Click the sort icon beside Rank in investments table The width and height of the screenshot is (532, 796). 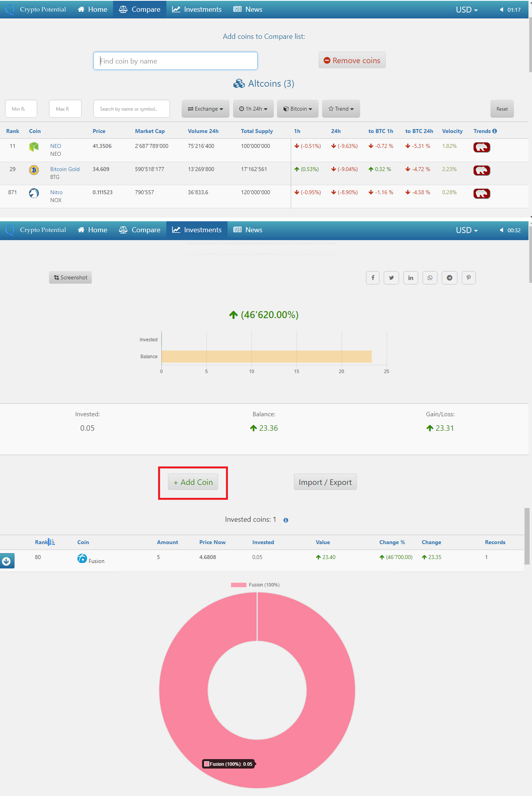(52, 542)
